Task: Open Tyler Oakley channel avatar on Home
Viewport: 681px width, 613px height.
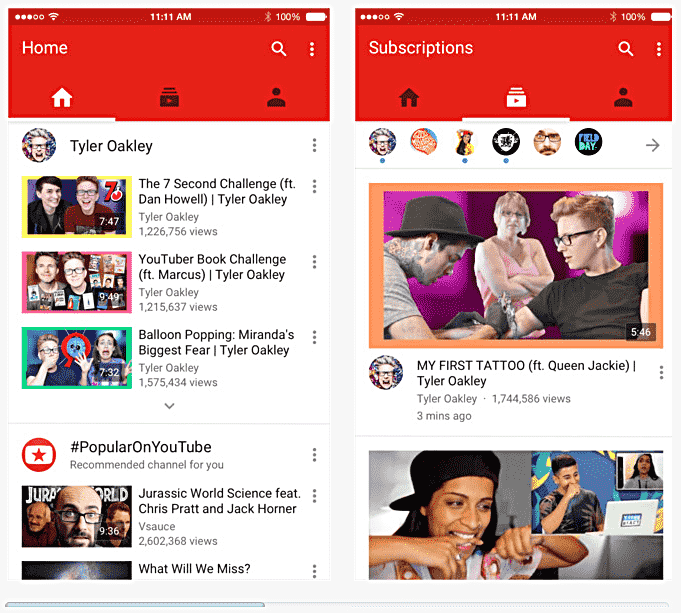Action: [39, 146]
